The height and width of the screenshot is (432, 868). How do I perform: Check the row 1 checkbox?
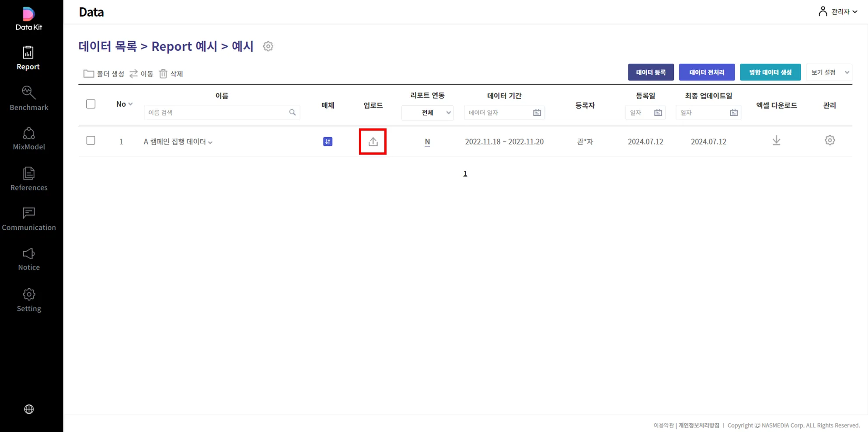91,140
